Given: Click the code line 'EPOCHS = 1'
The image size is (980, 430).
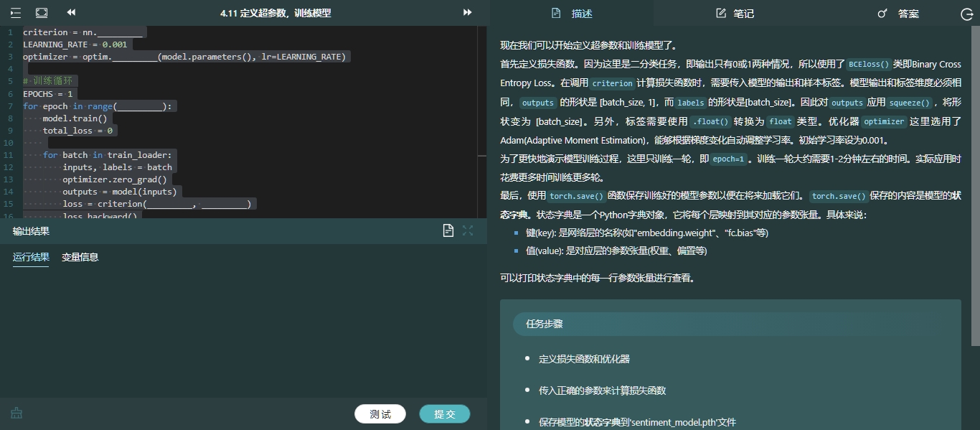Looking at the screenshot, I should coord(48,93).
